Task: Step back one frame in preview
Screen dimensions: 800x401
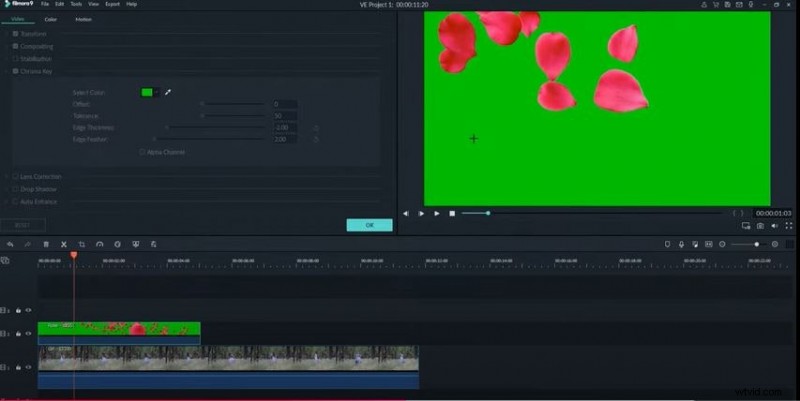Action: click(x=406, y=213)
